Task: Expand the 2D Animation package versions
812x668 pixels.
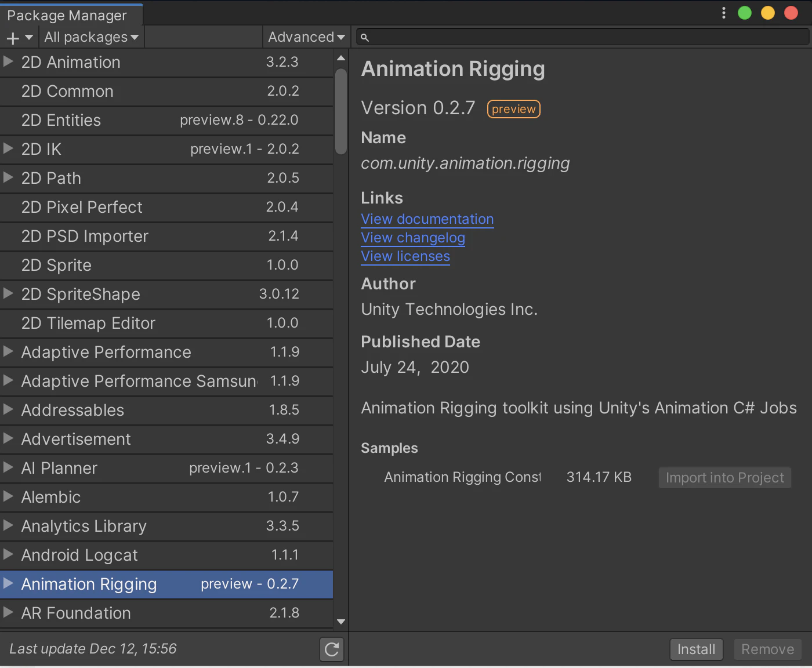Action: [8, 61]
